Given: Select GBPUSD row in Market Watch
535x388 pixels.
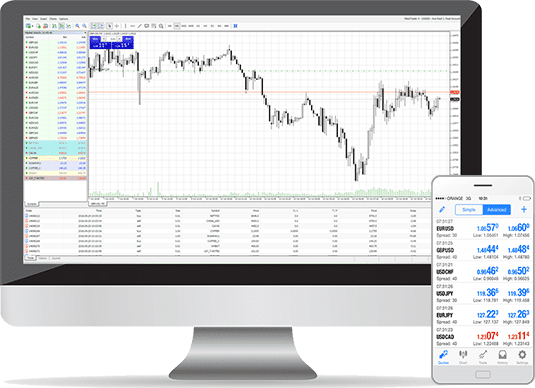Looking at the screenshot, I should coord(55,42).
